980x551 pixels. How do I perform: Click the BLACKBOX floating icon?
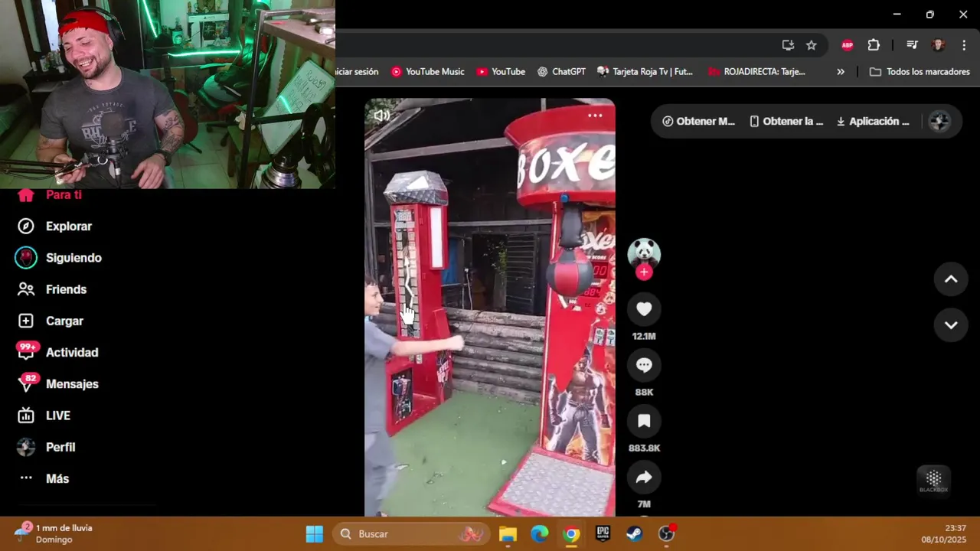tap(933, 481)
